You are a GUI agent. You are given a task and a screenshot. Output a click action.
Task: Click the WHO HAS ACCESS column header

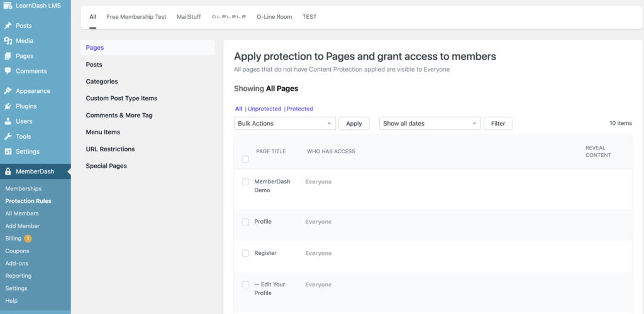(331, 151)
